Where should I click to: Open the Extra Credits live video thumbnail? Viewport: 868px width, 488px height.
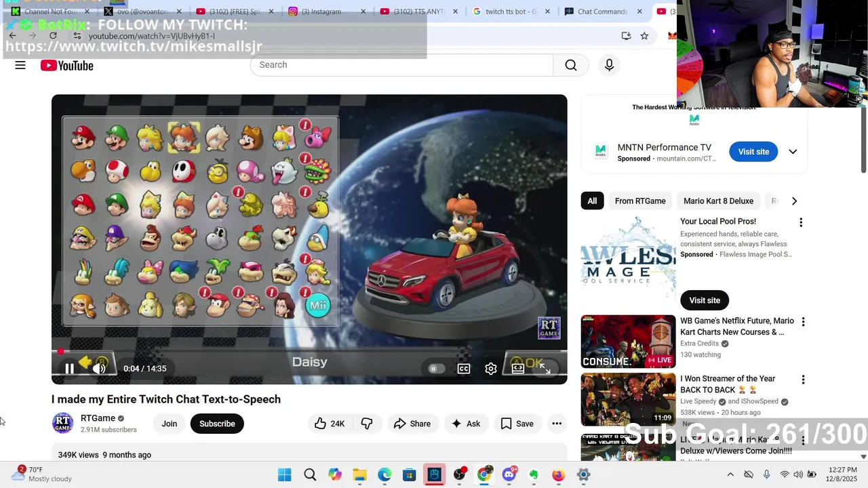[628, 342]
